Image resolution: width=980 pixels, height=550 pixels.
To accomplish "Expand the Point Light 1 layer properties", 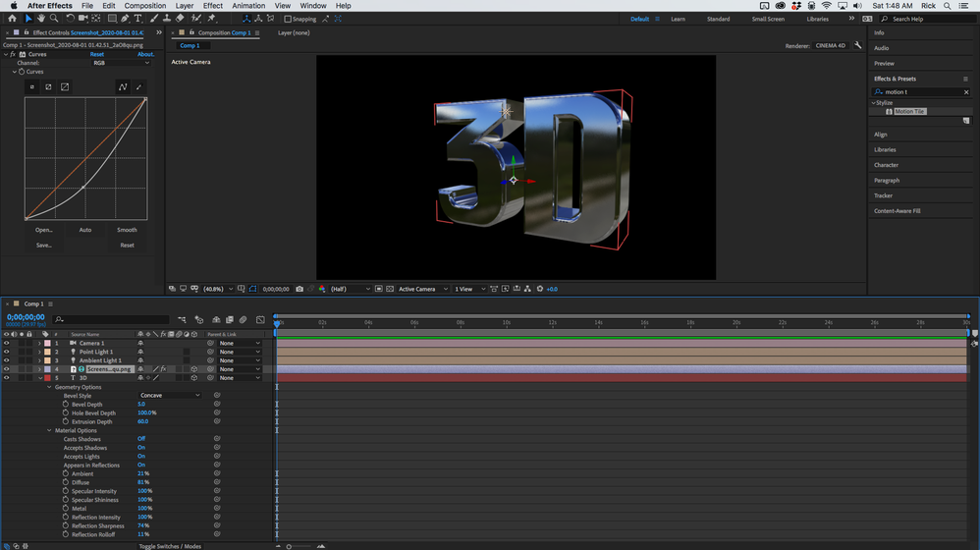I will (39, 352).
